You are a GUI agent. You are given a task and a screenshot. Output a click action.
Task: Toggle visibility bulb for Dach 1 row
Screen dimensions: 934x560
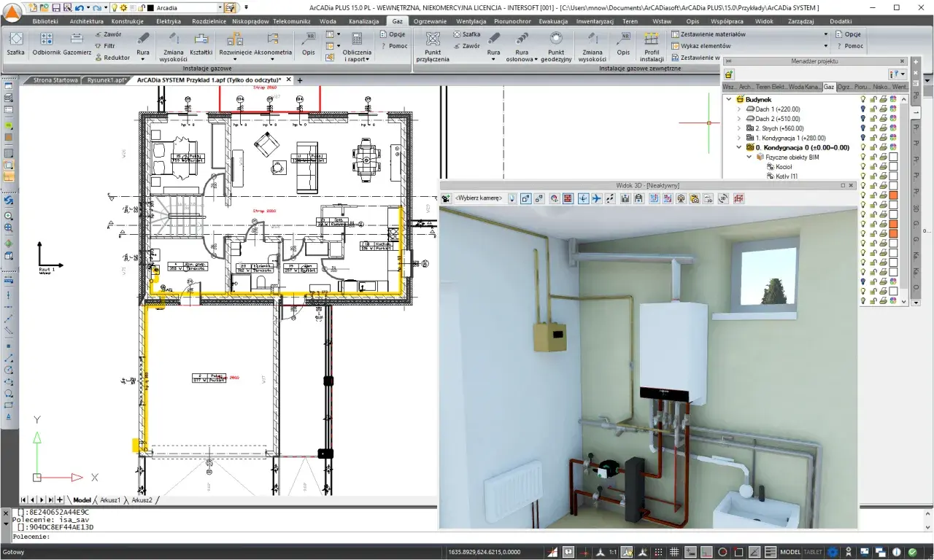pyautogui.click(x=863, y=109)
